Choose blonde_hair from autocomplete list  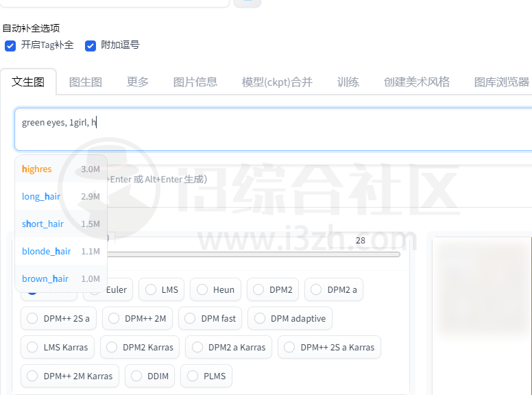point(61,252)
